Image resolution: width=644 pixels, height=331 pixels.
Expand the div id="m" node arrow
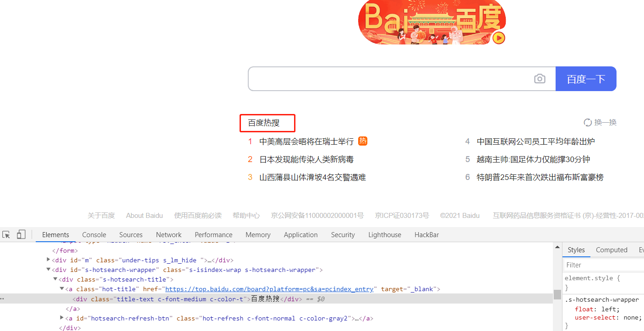coord(49,260)
